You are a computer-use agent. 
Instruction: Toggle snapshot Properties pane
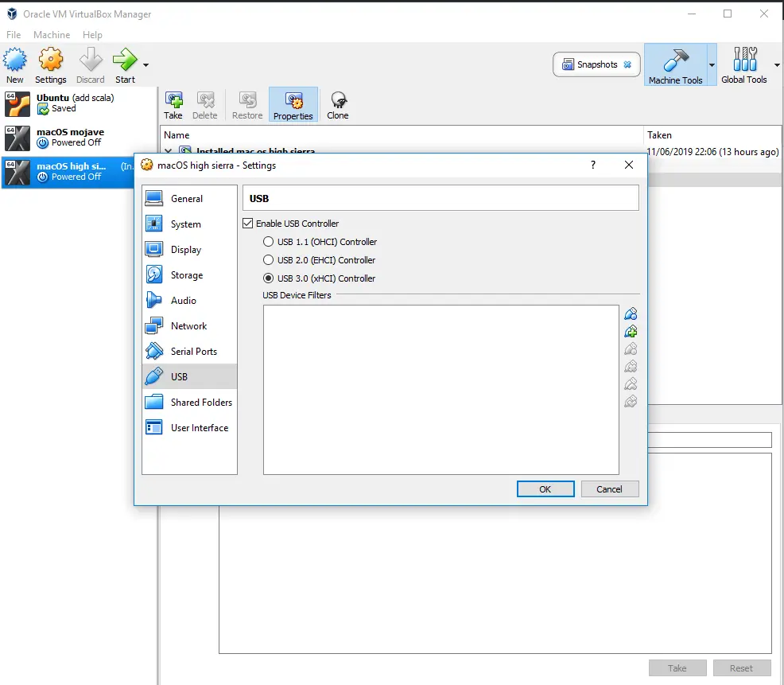click(293, 105)
